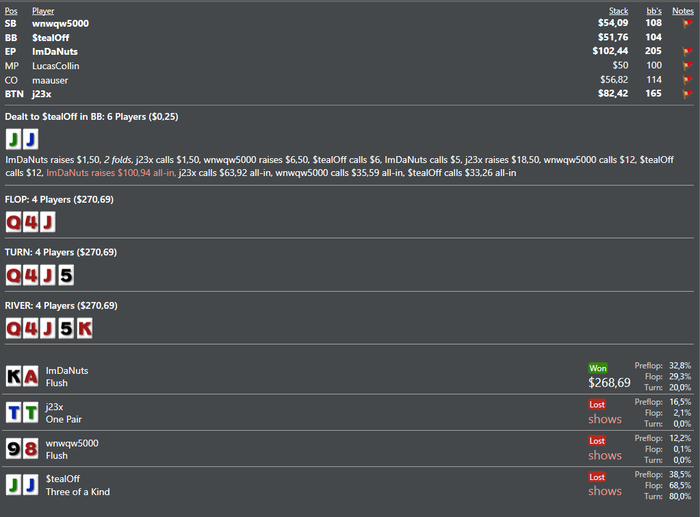Click the Notes column header

[x=683, y=11]
